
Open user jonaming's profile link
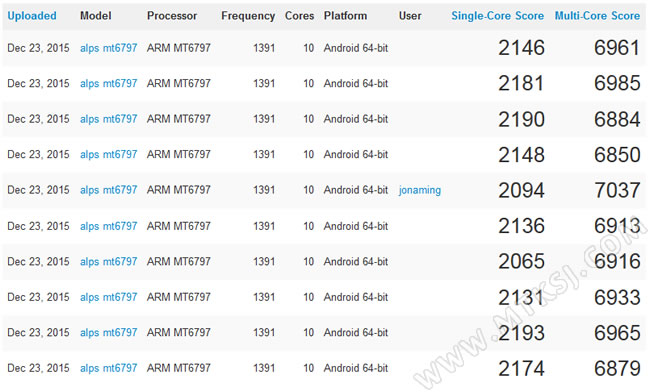click(x=420, y=190)
